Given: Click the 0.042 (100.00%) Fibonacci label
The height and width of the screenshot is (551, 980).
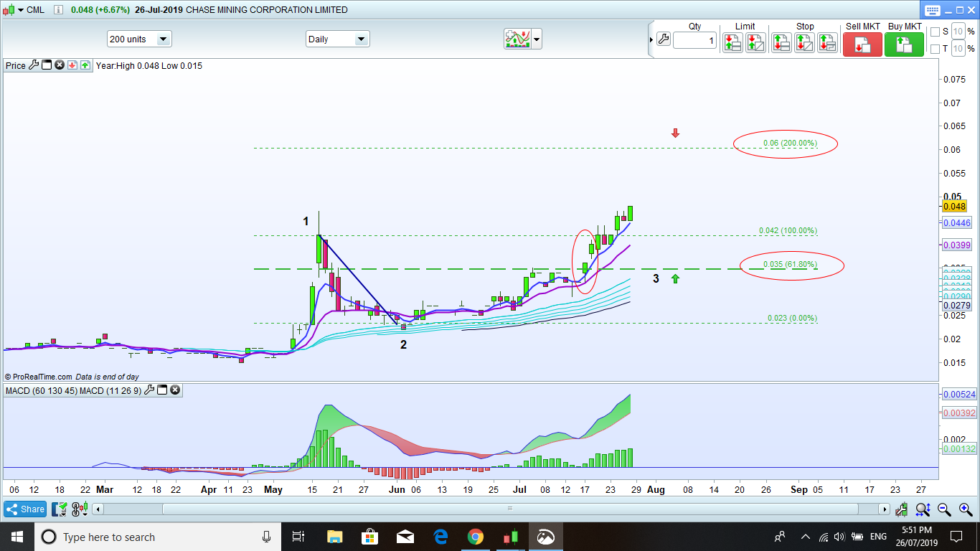Looking at the screenshot, I should coord(788,231).
